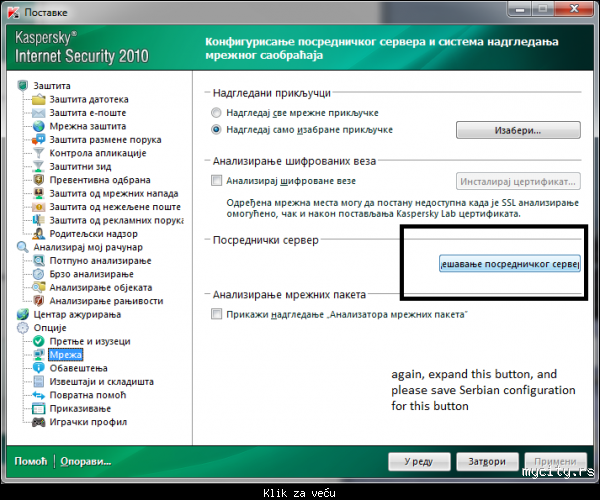The width and height of the screenshot is (600, 500).
Task: Click the Анализирај мој рачунар magnifier icon
Action: [23, 247]
